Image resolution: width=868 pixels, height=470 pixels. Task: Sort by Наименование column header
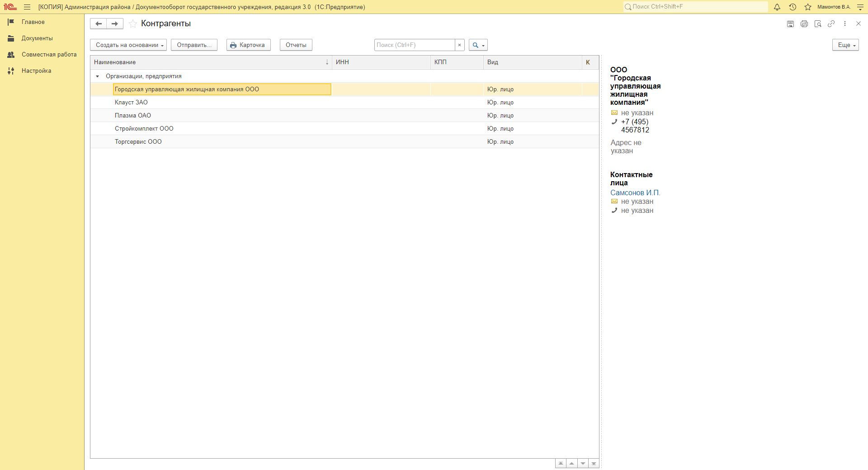click(211, 62)
